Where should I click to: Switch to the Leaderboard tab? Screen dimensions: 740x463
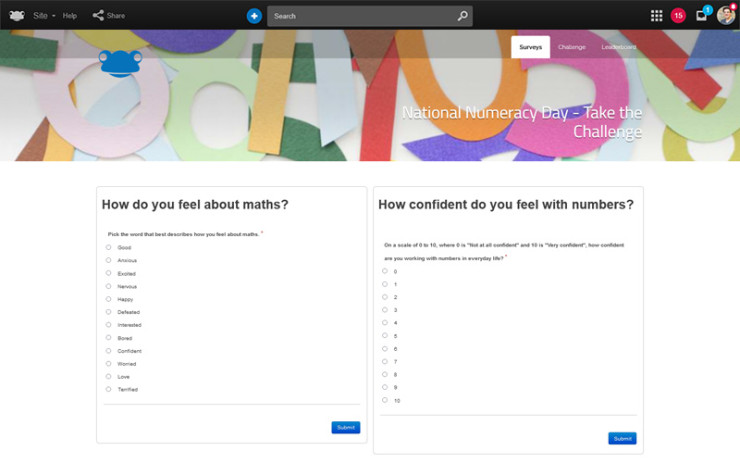(x=618, y=47)
